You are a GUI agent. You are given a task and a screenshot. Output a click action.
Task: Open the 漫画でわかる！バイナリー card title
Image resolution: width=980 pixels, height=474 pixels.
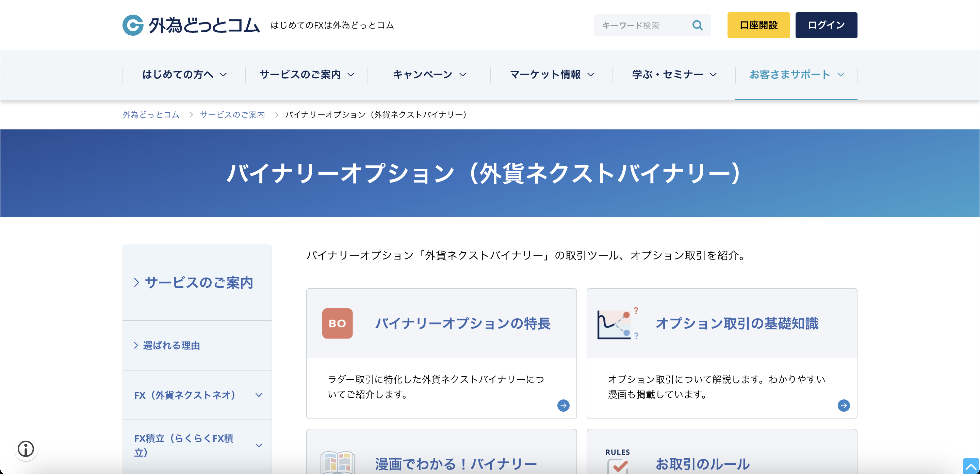pyautogui.click(x=456, y=464)
